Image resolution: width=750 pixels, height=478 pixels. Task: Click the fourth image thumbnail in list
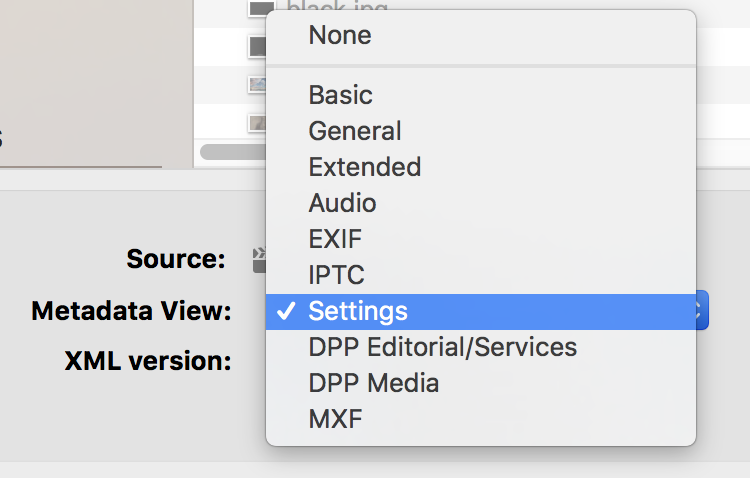257,122
